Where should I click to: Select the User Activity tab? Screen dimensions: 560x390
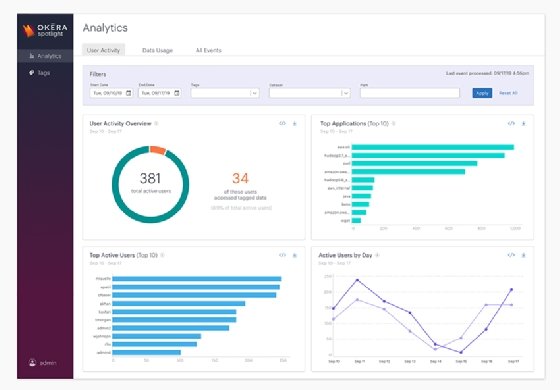coord(104,50)
